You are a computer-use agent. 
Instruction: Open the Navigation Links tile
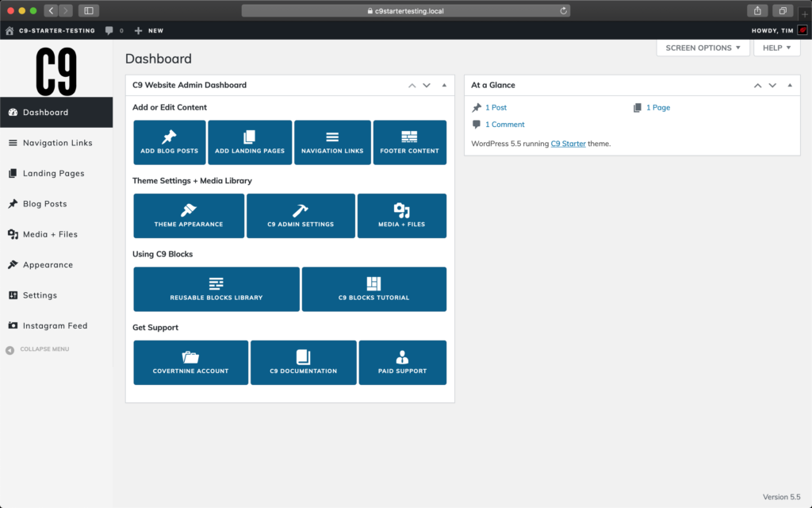pos(332,143)
